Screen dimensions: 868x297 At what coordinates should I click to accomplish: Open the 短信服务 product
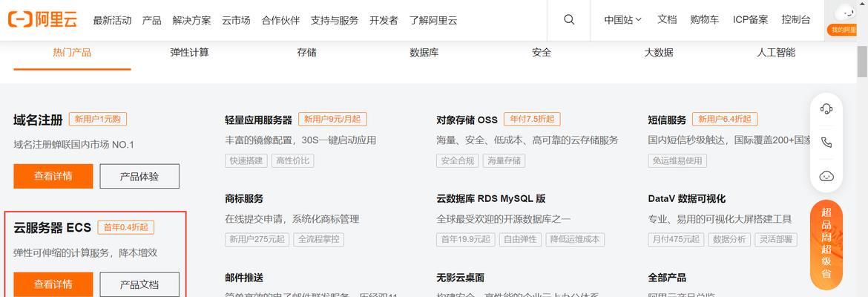point(667,120)
